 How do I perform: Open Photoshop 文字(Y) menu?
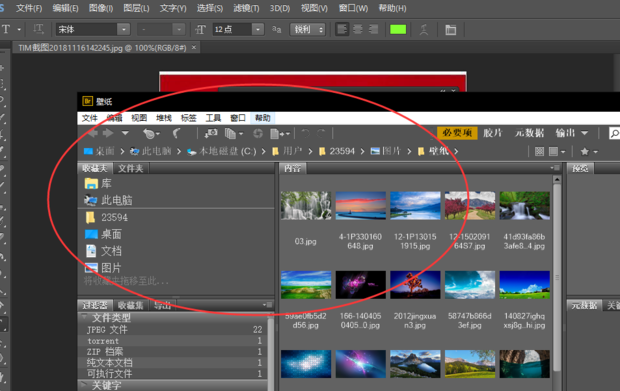point(173,8)
